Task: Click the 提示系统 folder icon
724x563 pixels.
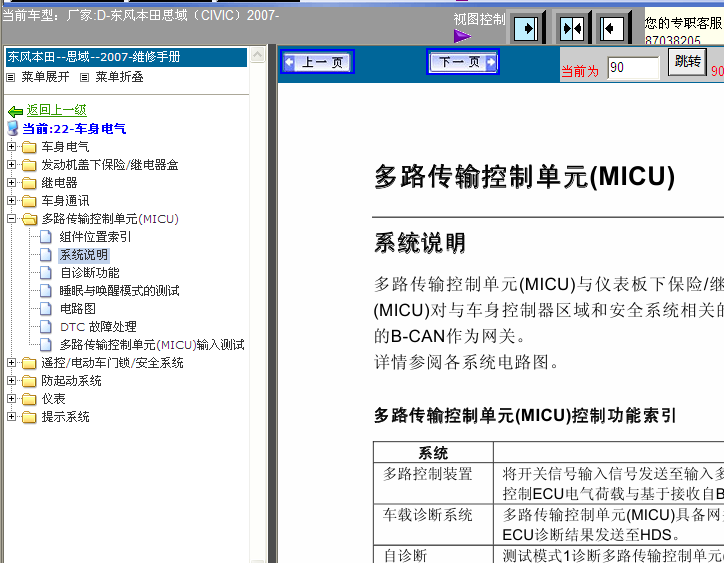Action: (29, 417)
